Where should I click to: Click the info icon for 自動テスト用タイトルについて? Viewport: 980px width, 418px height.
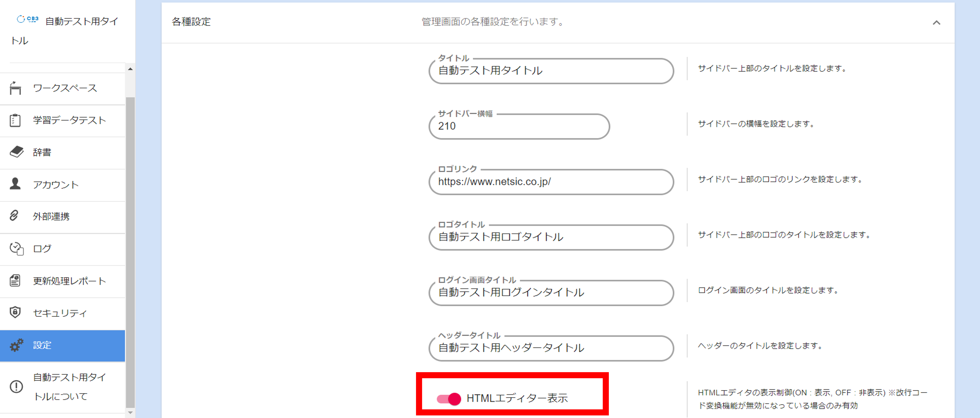coord(16,386)
